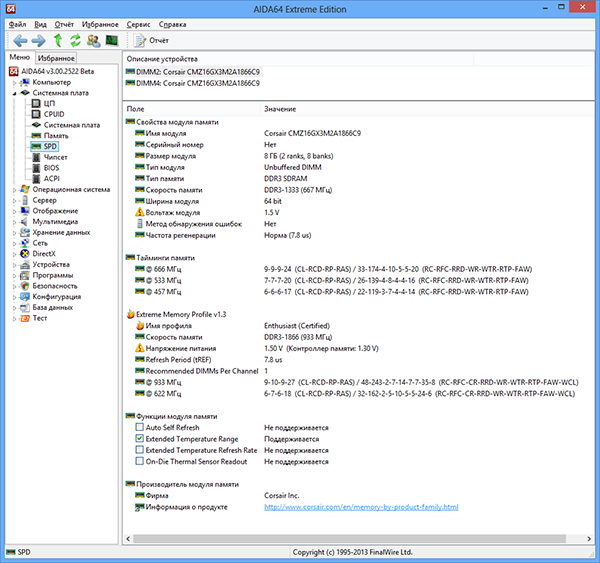This screenshot has width=600, height=563.
Task: Click the Forward navigation arrow
Action: click(38, 40)
